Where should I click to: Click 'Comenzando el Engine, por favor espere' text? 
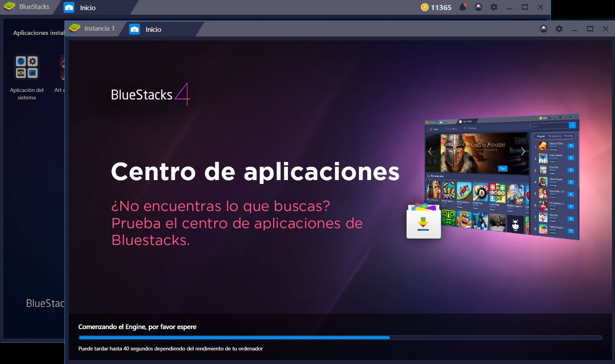tap(137, 327)
